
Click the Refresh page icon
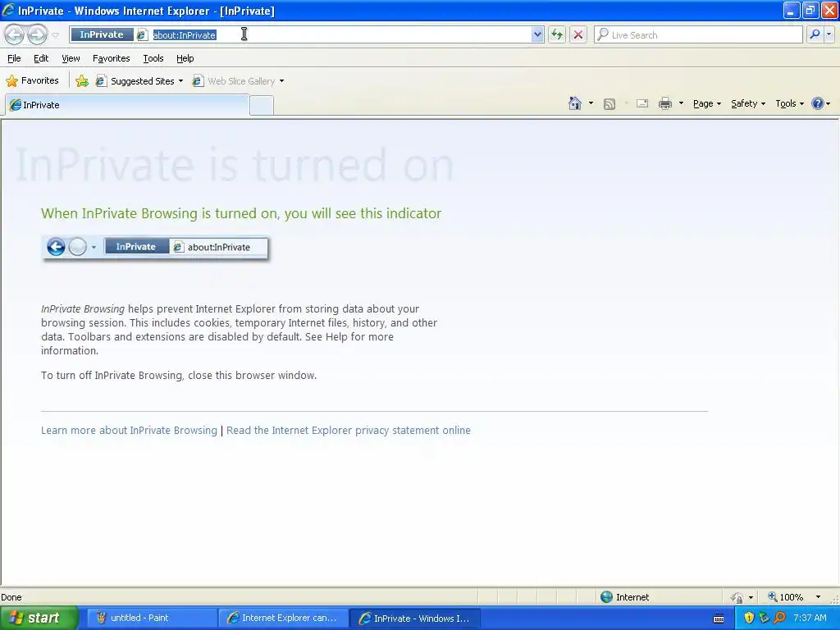coord(557,34)
